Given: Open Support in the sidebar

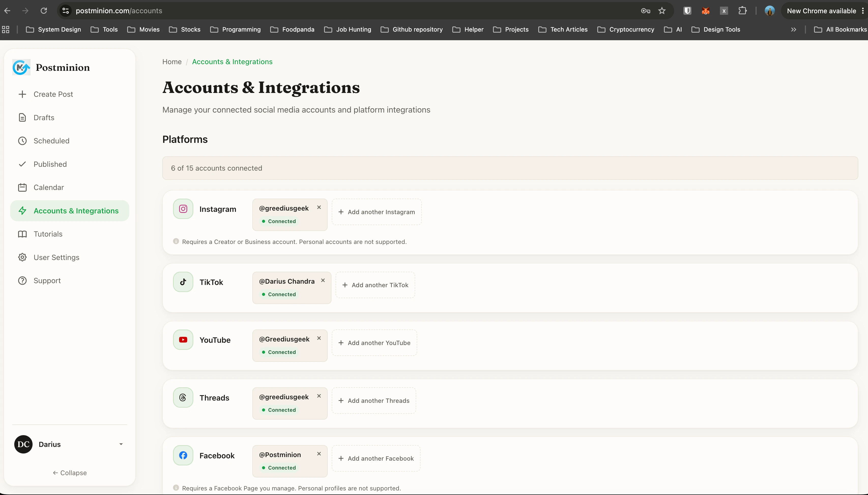Looking at the screenshot, I should (x=70, y=281).
